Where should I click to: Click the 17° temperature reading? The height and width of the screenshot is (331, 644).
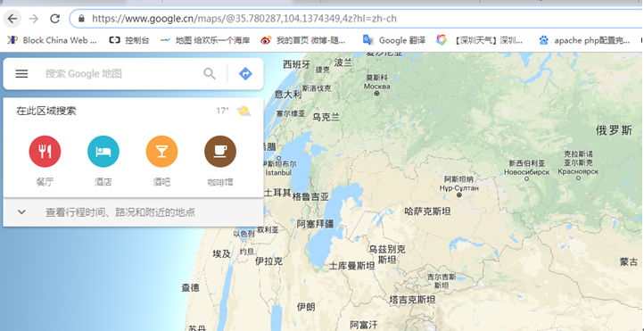[x=222, y=111]
